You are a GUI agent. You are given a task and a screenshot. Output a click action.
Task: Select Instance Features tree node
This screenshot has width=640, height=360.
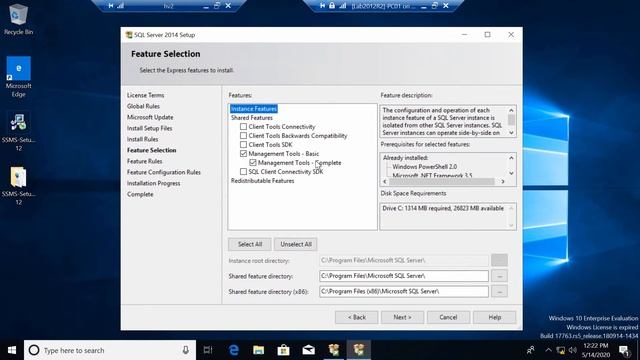point(253,109)
